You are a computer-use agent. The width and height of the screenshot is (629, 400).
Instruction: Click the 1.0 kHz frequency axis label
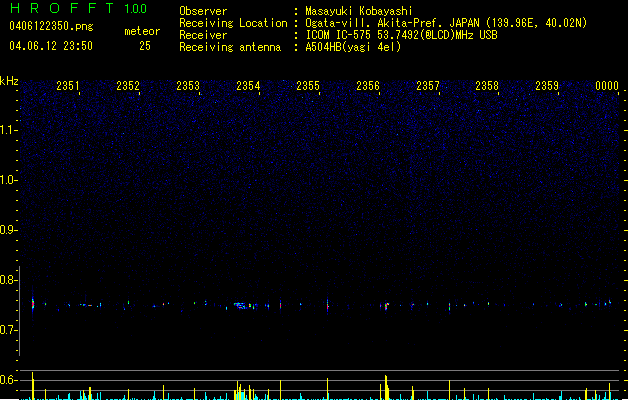pos(8,180)
